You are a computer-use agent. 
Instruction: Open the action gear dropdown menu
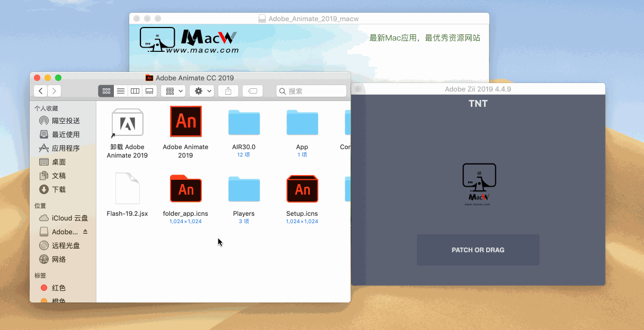coord(201,90)
